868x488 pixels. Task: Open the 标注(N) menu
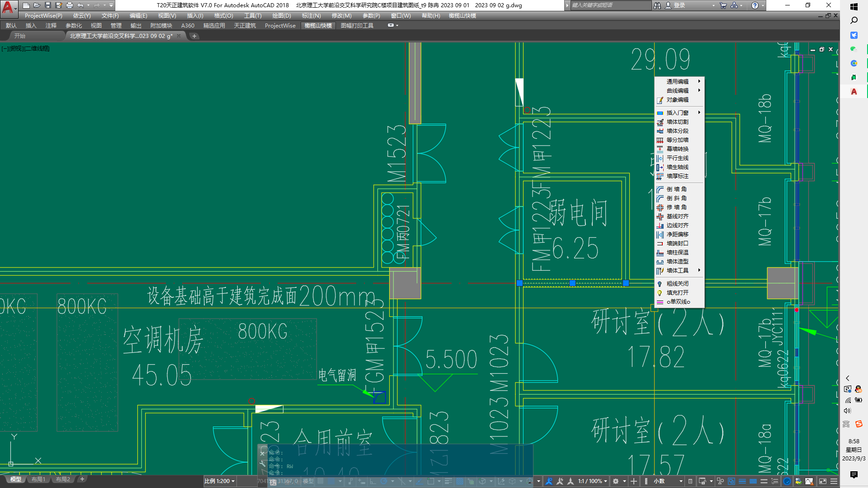point(311,16)
